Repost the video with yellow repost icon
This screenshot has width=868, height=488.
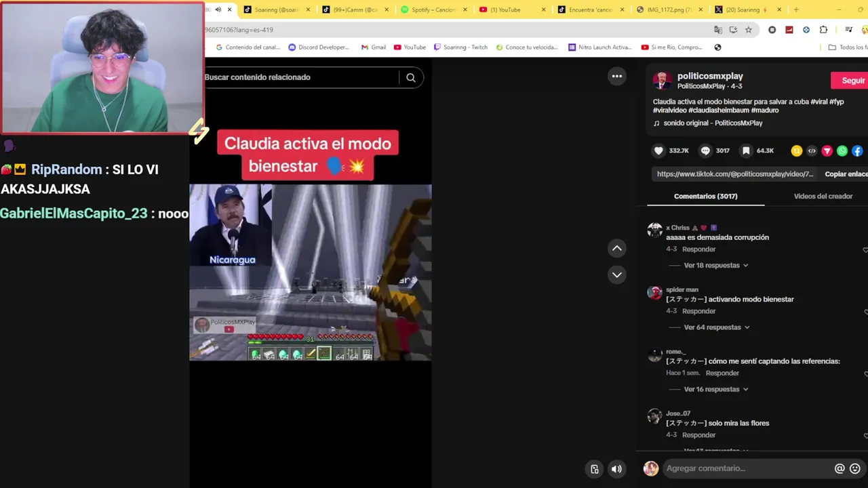coord(797,151)
